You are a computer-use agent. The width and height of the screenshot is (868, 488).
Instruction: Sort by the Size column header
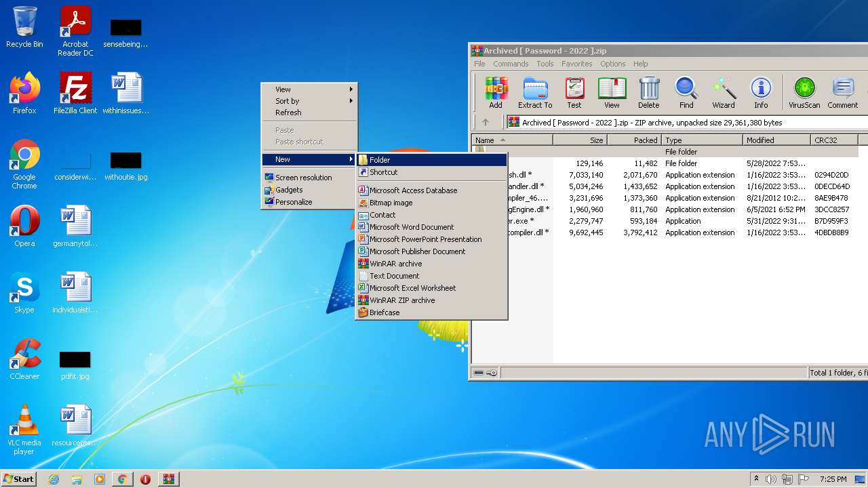click(580, 140)
